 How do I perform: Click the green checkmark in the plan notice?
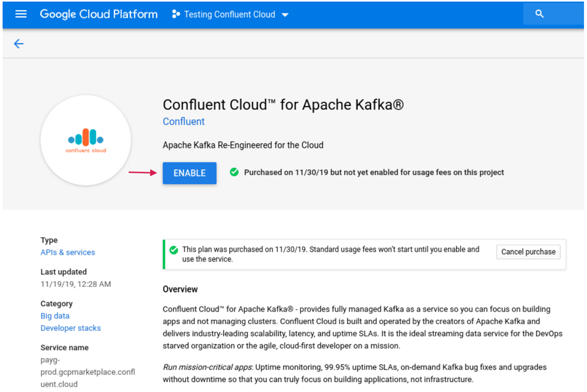[x=174, y=250]
